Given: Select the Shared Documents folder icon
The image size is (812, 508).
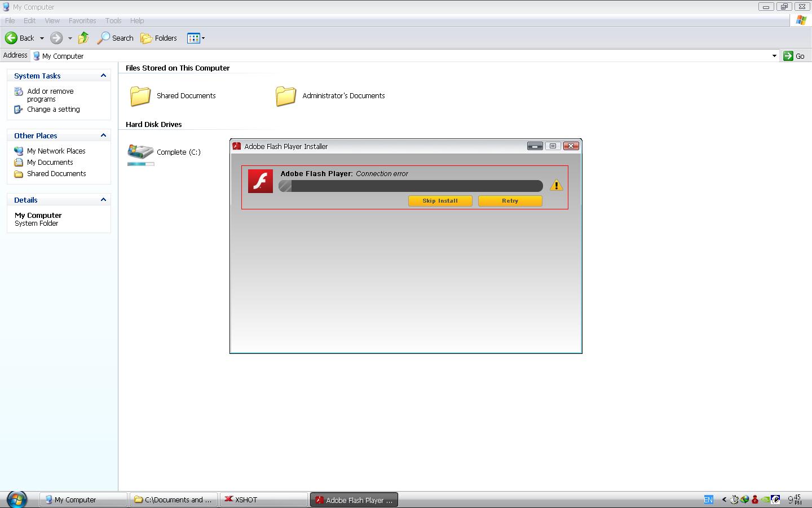Looking at the screenshot, I should (x=140, y=96).
